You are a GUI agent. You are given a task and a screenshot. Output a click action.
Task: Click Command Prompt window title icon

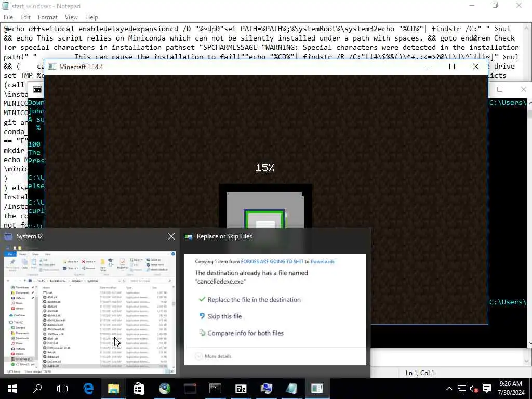tap(37, 90)
